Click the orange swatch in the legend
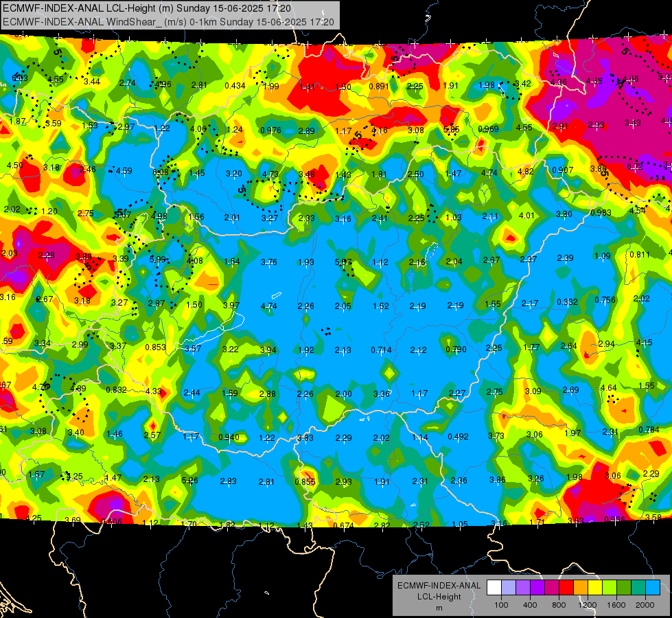 [581, 587]
